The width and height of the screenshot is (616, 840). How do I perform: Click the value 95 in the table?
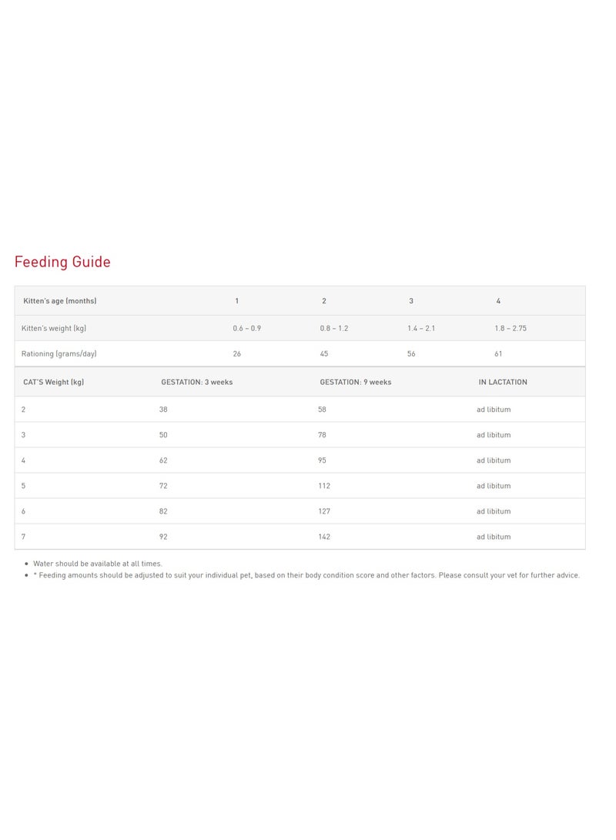click(322, 460)
